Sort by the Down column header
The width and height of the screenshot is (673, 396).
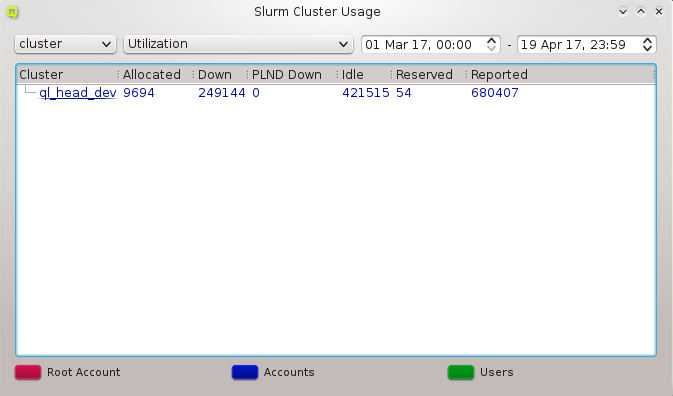tap(221, 75)
